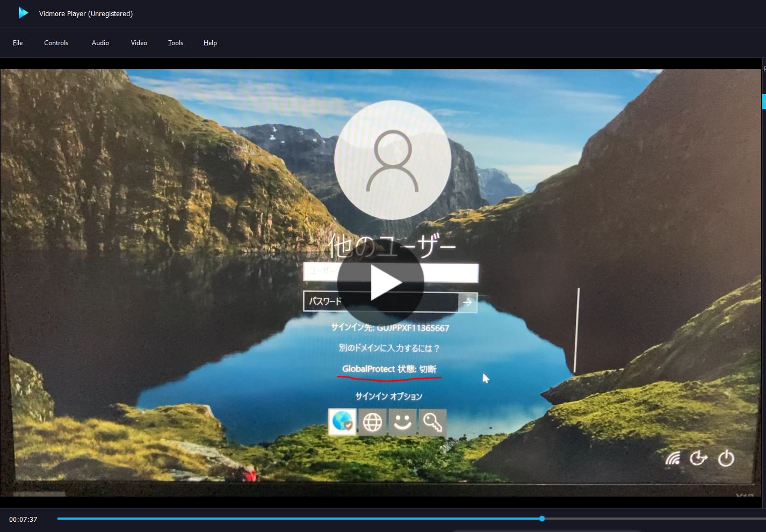Screen dimensions: 766x532
Task: Click the 他のユーザー heading text
Action: (x=392, y=247)
